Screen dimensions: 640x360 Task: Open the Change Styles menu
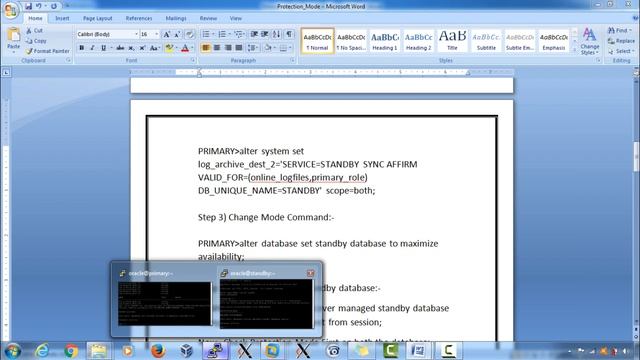(589, 41)
